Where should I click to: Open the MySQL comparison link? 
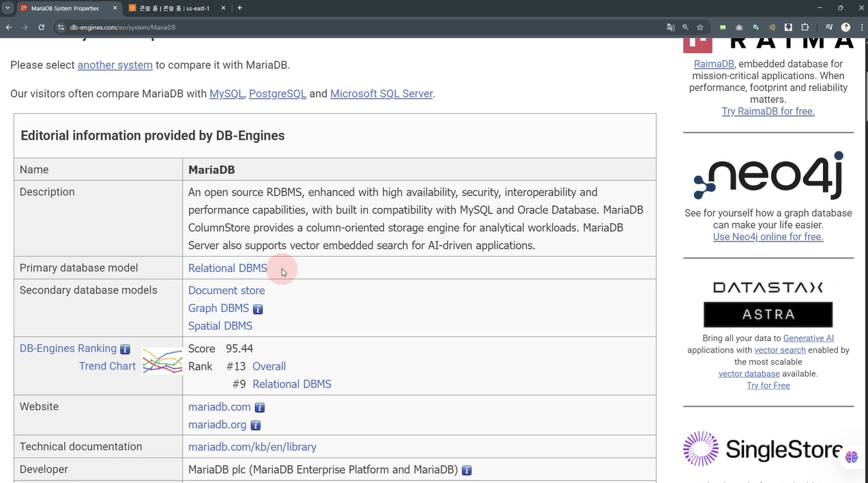[x=227, y=93]
